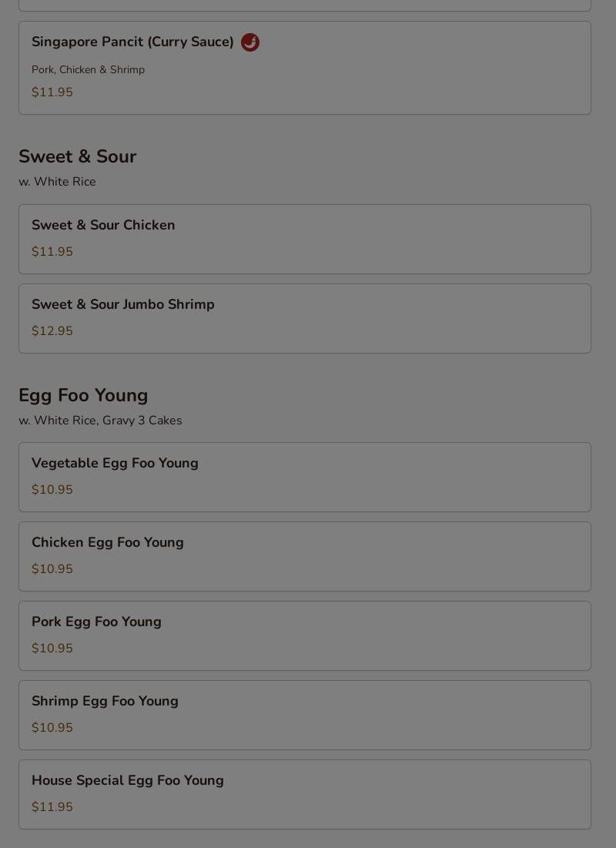Select Sweet & Sour Chicken menu item
Image resolution: width=616 pixels, height=848 pixels.
click(103, 226)
